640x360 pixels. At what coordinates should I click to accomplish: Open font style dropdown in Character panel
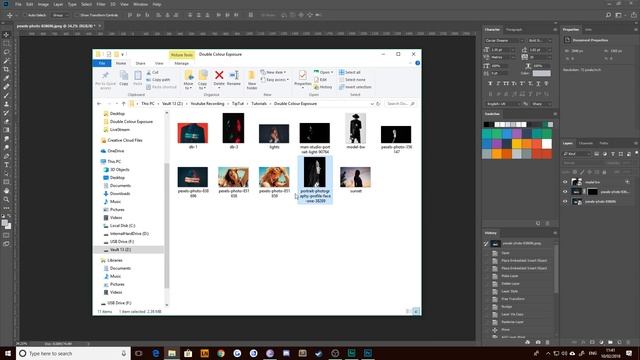[x=540, y=40]
